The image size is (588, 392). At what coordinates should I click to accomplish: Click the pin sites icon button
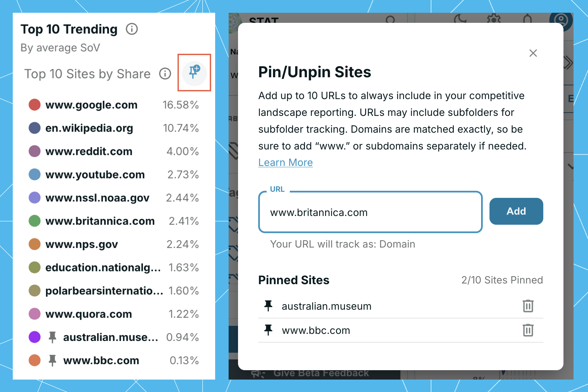coord(194,73)
